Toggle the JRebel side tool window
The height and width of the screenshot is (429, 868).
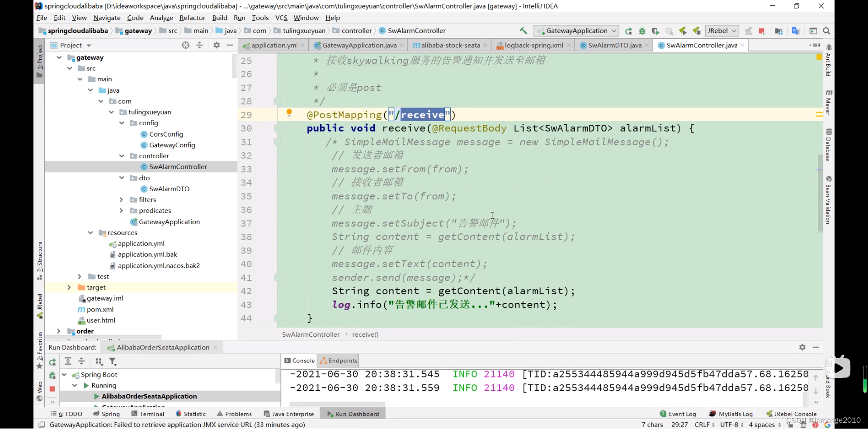(x=40, y=306)
